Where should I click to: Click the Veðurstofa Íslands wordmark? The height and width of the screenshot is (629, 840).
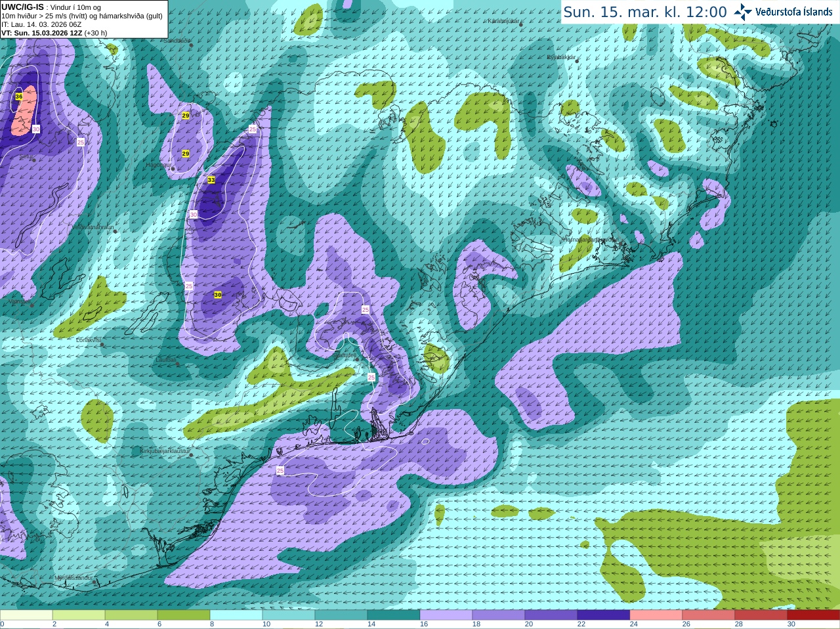[x=793, y=12]
